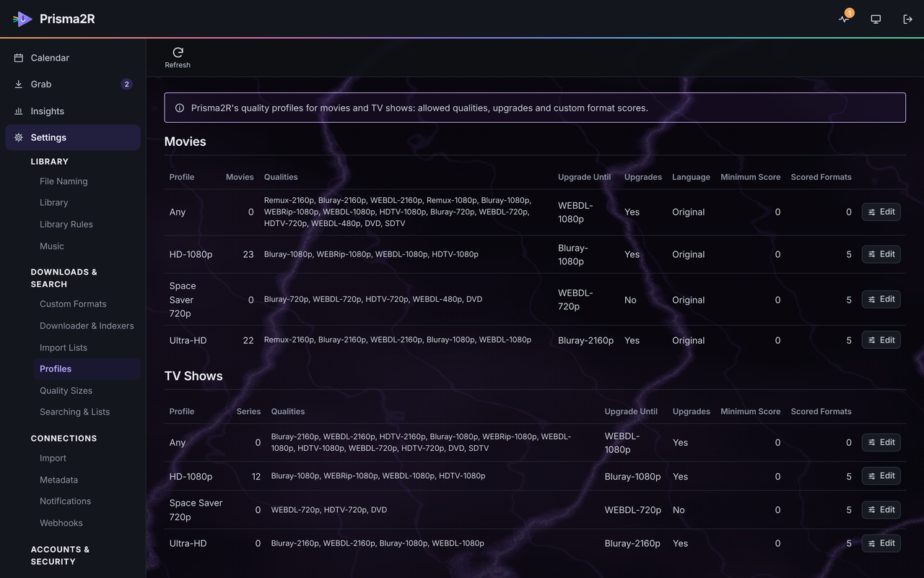The image size is (924, 578).
Task: Click the logout icon in header
Action: tap(907, 20)
